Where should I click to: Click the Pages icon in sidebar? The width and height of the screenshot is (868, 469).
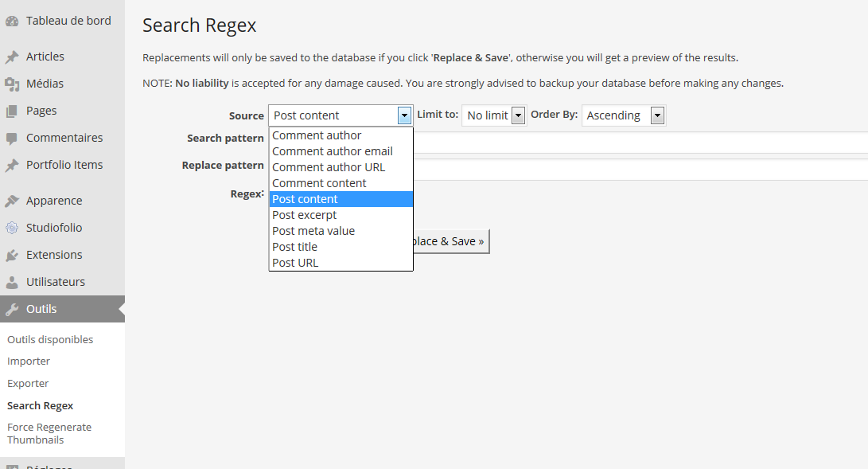pos(12,111)
